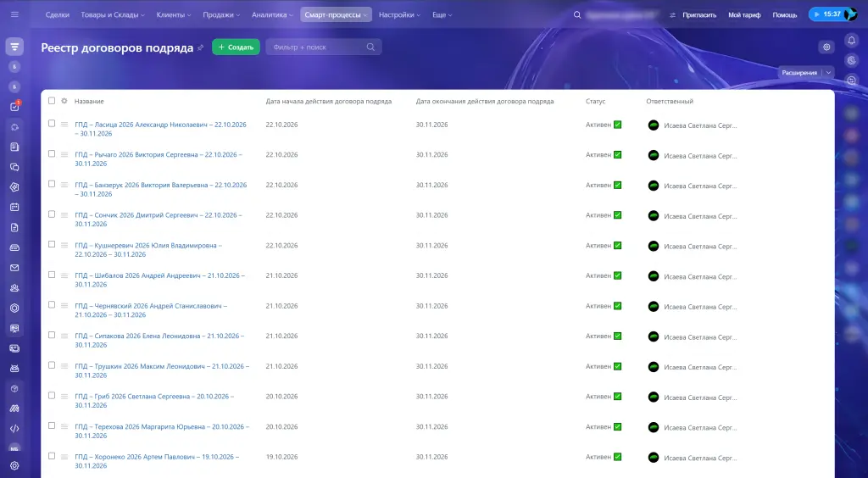Select the checkbox for the Чернявский row
The image size is (868, 478).
52,305
